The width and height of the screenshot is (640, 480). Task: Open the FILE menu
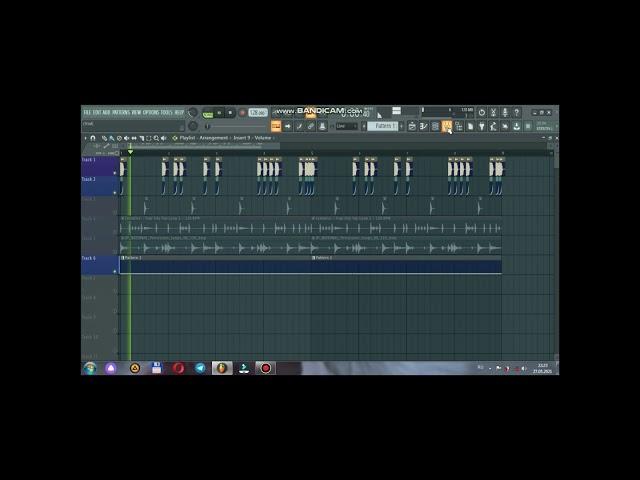click(87, 112)
